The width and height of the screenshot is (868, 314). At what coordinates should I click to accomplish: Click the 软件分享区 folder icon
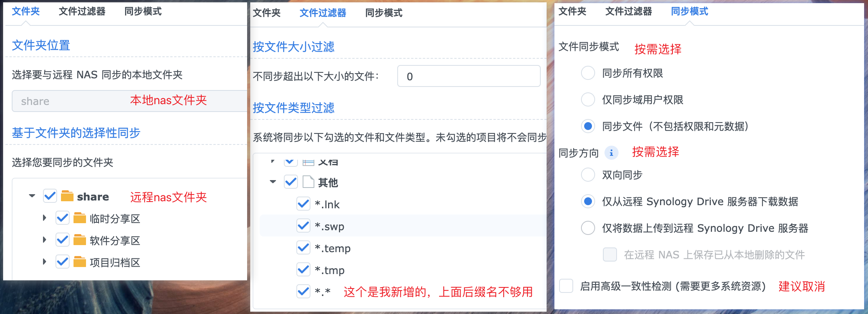[x=80, y=240]
